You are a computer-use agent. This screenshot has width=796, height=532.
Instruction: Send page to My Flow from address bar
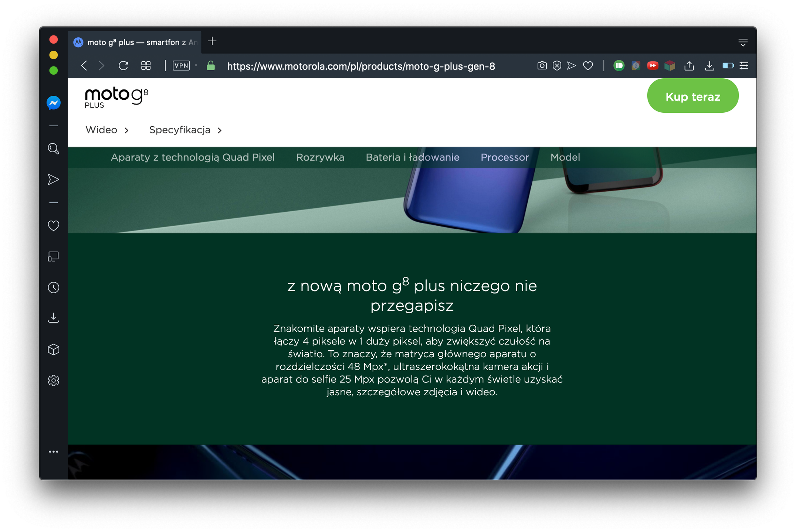click(572, 66)
